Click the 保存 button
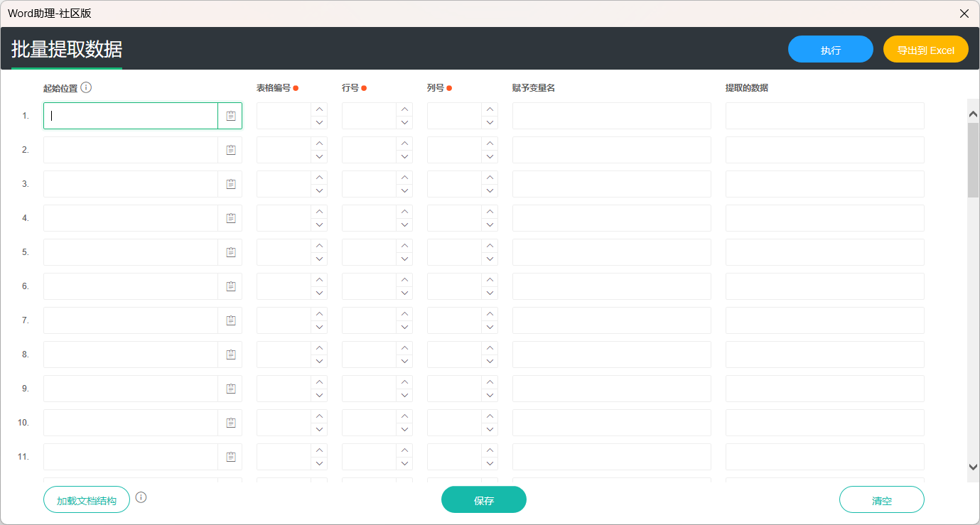The image size is (980, 525). coord(484,499)
